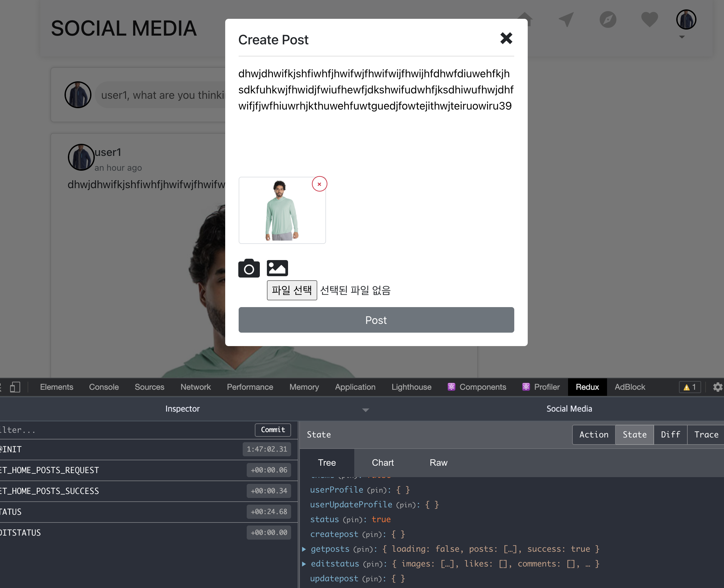Show the Diff view in Redux
The height and width of the screenshot is (588, 724).
670,434
